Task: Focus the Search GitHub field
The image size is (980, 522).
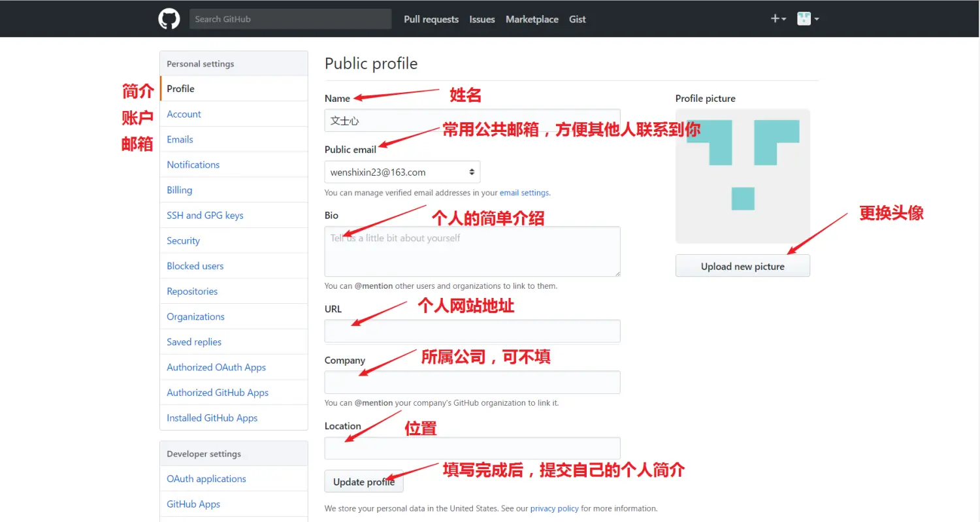Action: 290,19
